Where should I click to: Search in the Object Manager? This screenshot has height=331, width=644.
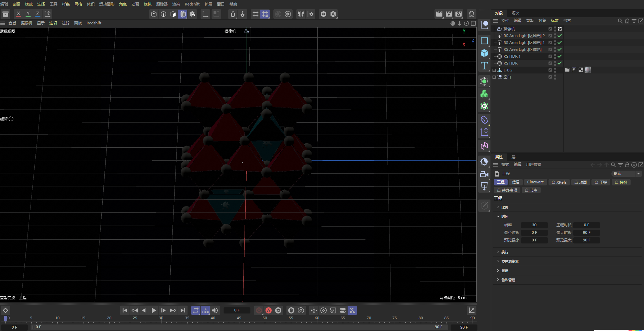pos(620,21)
